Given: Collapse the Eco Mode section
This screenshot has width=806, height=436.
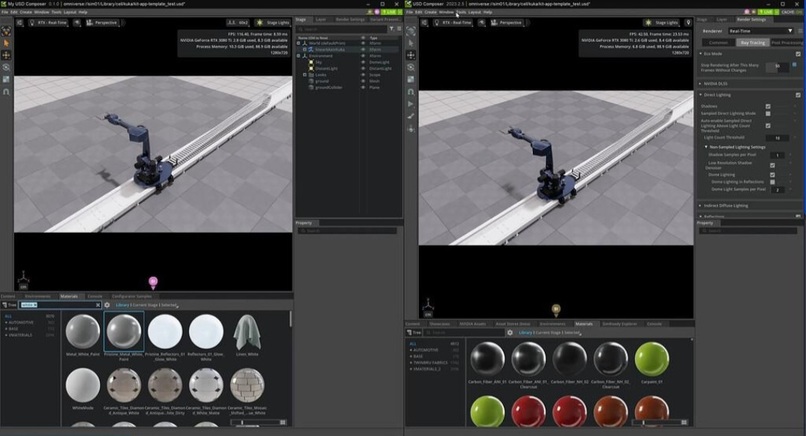Looking at the screenshot, I should (x=701, y=53).
